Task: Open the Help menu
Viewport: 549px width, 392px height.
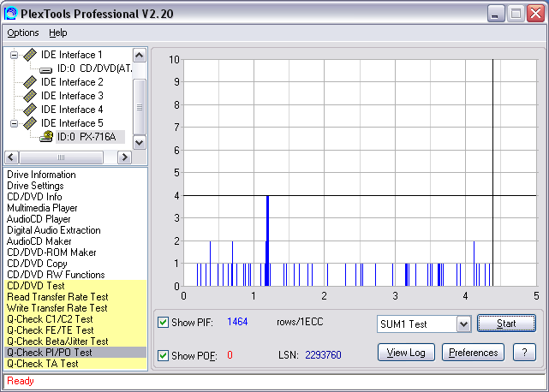Action: 57,33
